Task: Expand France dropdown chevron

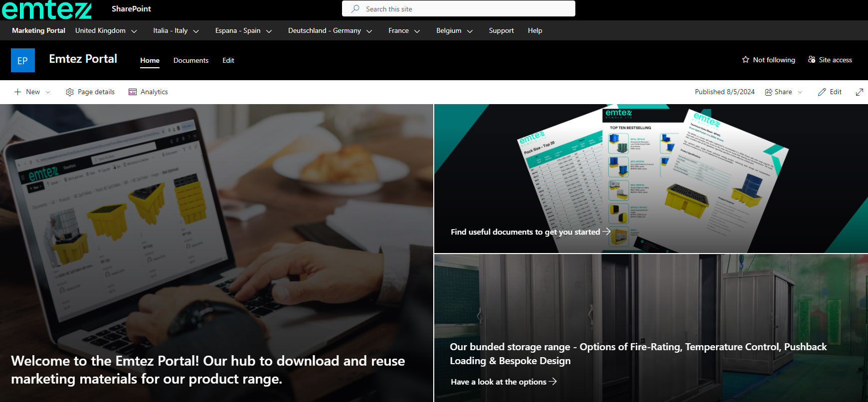Action: coord(417,31)
